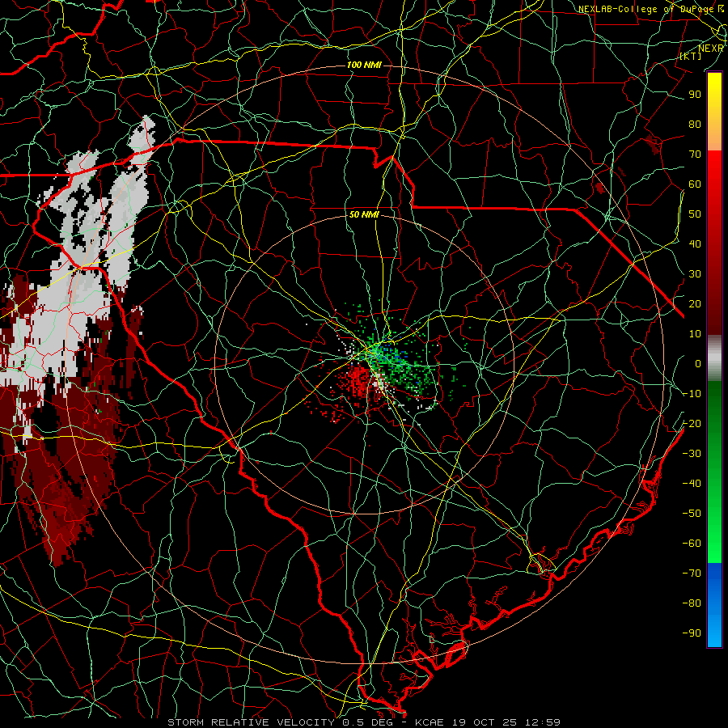Select the 20 value on velocity scale
Image resolution: width=728 pixels, height=728 pixels.
pyautogui.click(x=695, y=303)
